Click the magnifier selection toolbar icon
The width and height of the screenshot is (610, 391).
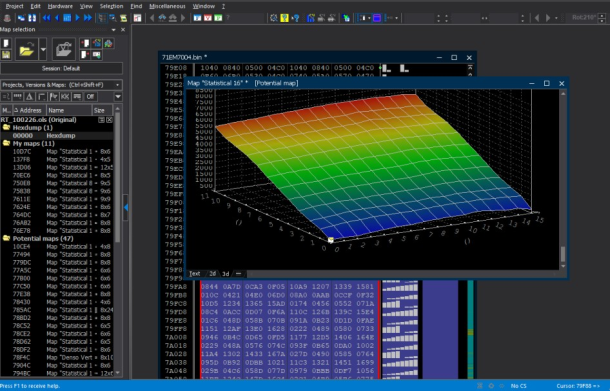pyautogui.click(x=113, y=18)
